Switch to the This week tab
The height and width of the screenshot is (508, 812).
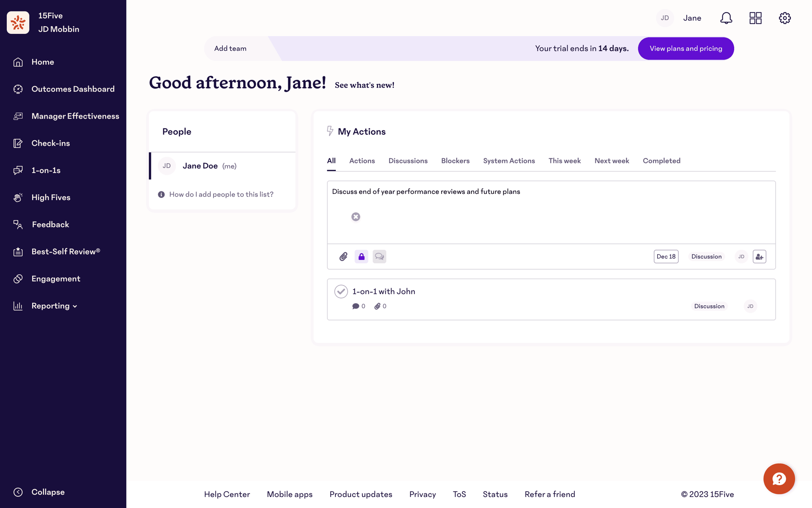tap(565, 161)
